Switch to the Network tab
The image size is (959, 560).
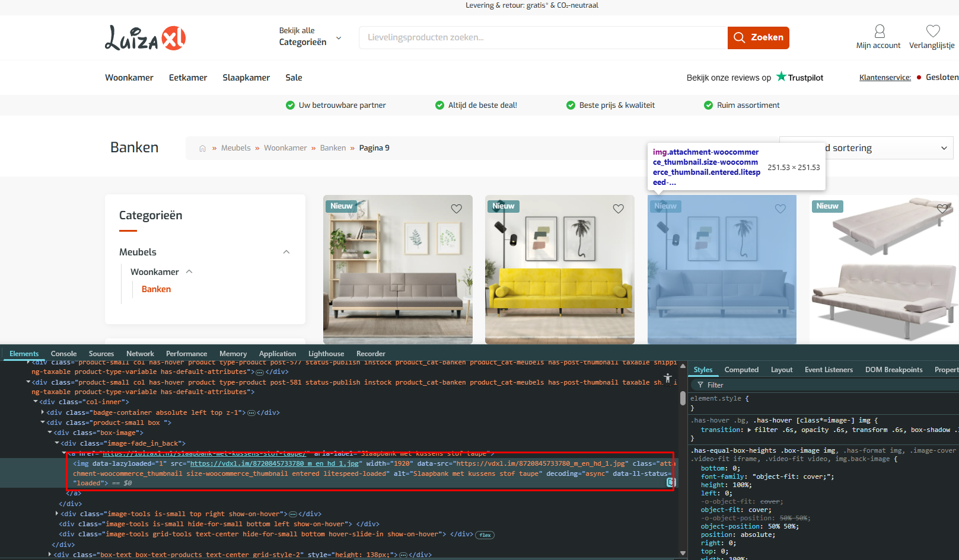point(140,354)
